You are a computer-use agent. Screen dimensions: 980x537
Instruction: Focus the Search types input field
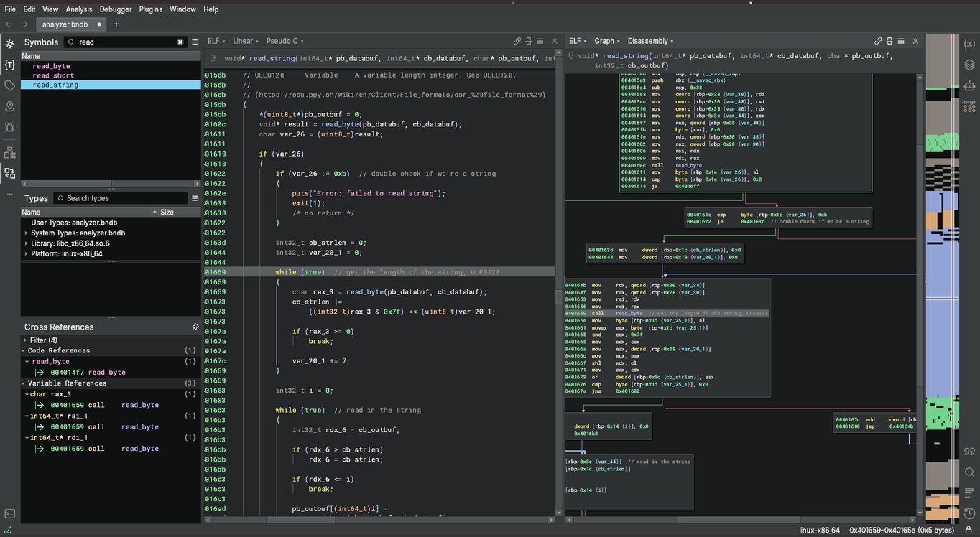point(122,198)
